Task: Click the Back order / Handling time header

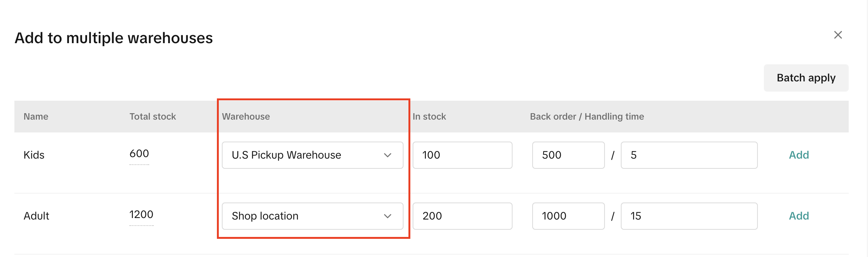Action: pyautogui.click(x=587, y=117)
